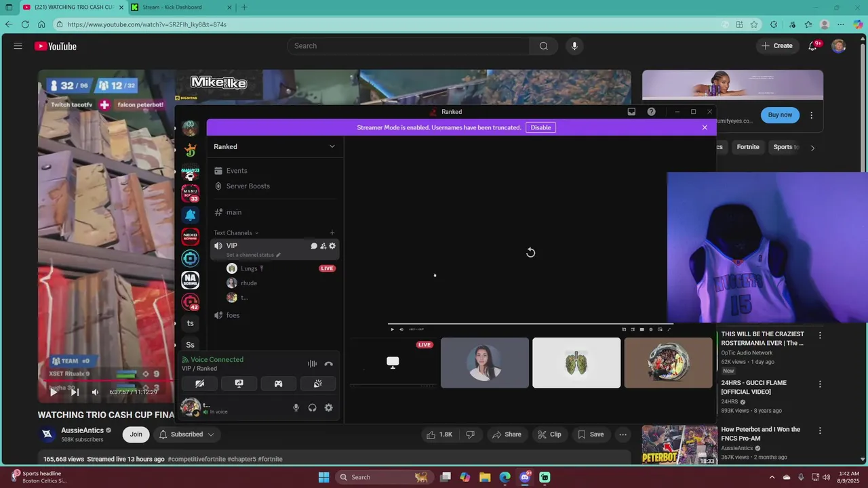The height and width of the screenshot is (488, 868).
Task: Disconnect from the Discord voice channel
Action: coord(329,364)
